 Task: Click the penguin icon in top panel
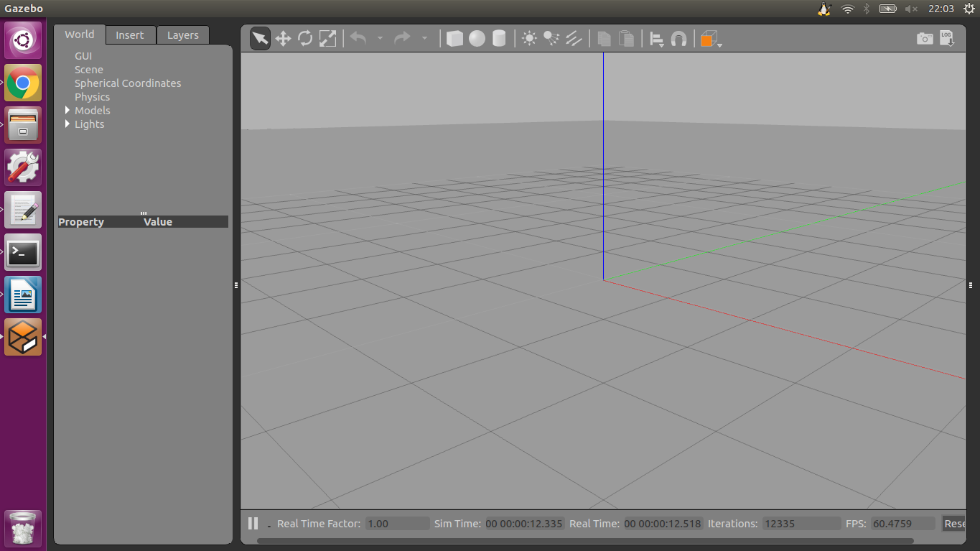(824, 9)
